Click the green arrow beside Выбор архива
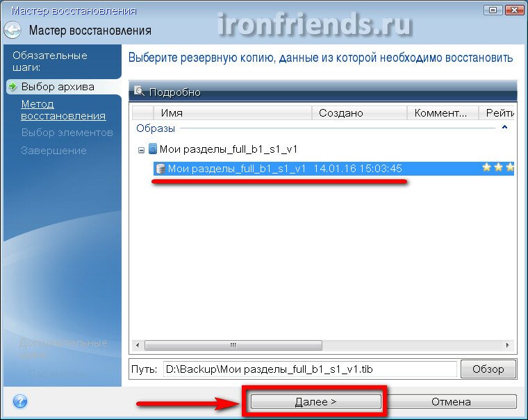 pos(13,86)
